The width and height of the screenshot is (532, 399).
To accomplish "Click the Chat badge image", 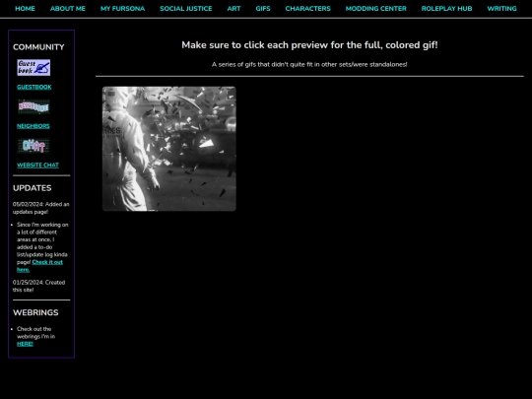I will 33,146.
